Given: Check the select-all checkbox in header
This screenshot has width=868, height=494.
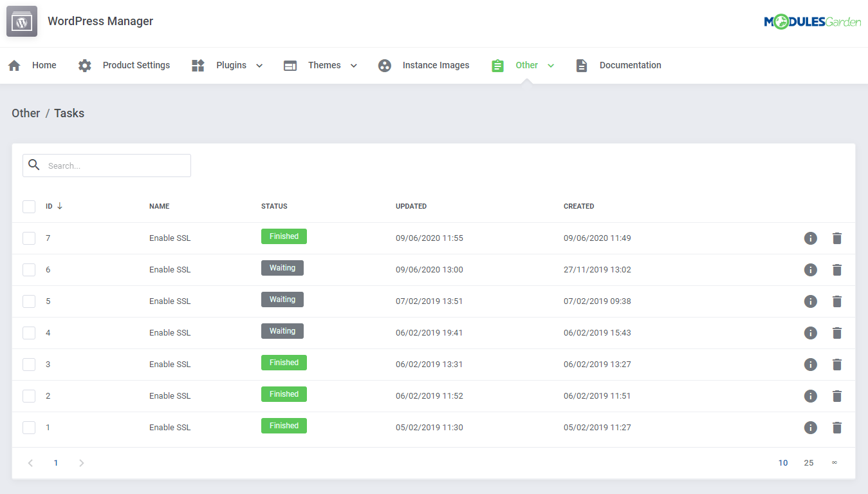Looking at the screenshot, I should 28,206.
